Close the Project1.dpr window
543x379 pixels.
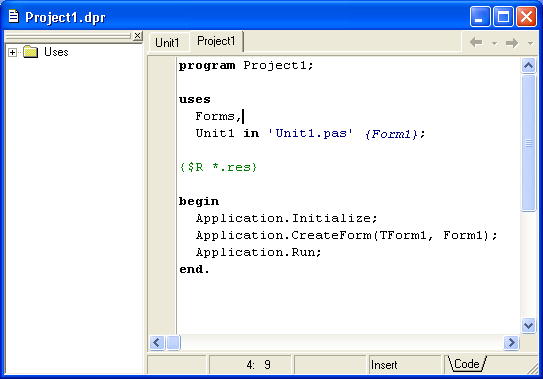(526, 16)
